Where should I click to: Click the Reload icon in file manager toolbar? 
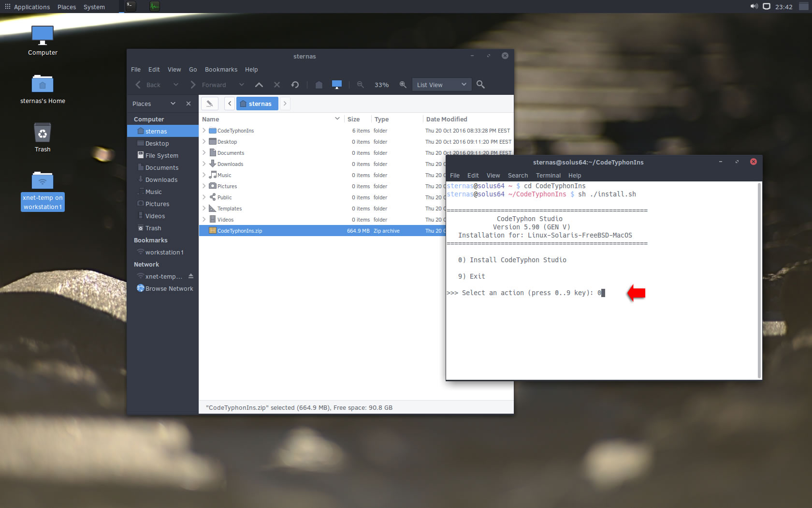(295, 85)
